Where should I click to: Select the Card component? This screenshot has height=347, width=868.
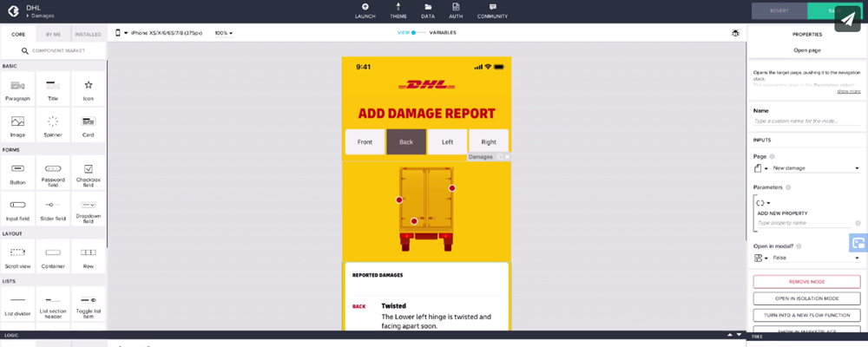[x=88, y=125]
